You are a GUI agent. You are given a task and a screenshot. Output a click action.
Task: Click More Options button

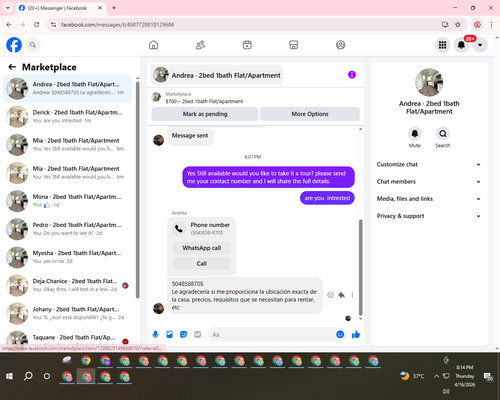pos(310,114)
